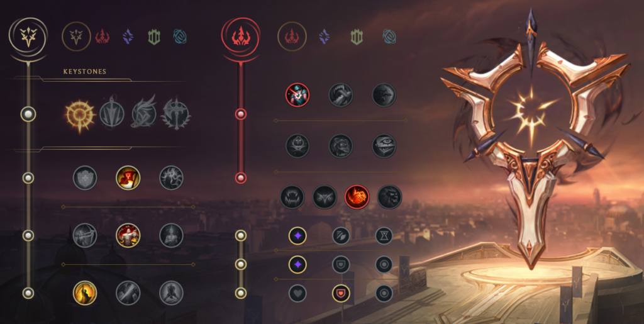This screenshot has width=644, height=324.
Task: Change secondary path to purple Sorcery
Action: coord(325,36)
